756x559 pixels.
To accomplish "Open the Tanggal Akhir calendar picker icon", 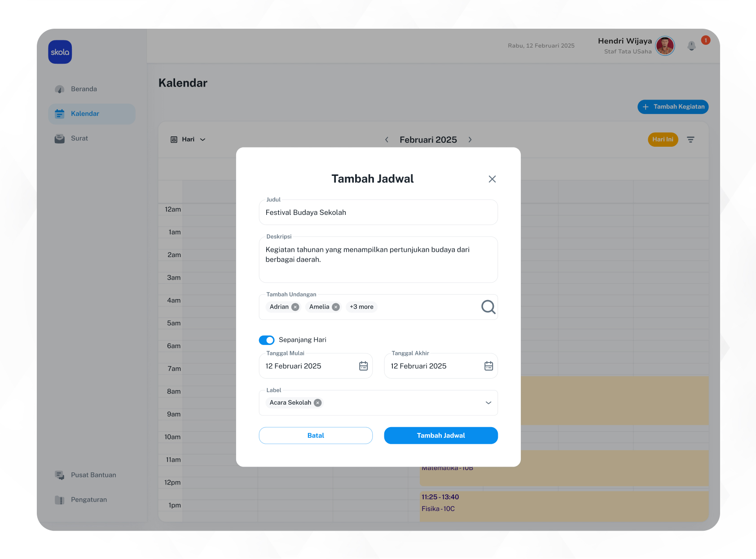I will click(488, 366).
